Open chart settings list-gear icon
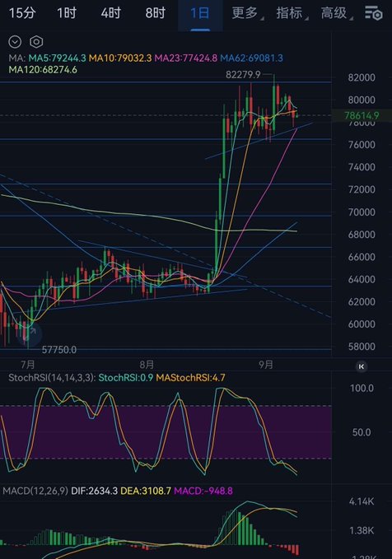The height and width of the screenshot is (559, 392). click(373, 13)
